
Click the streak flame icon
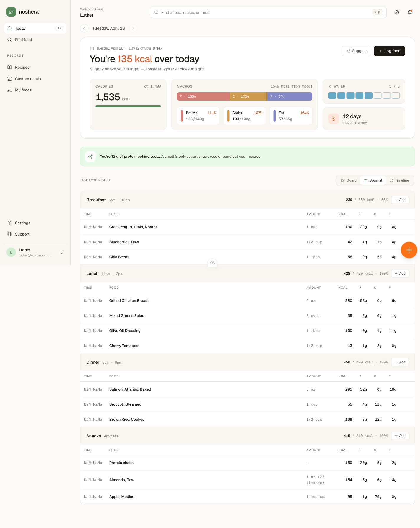point(334,119)
